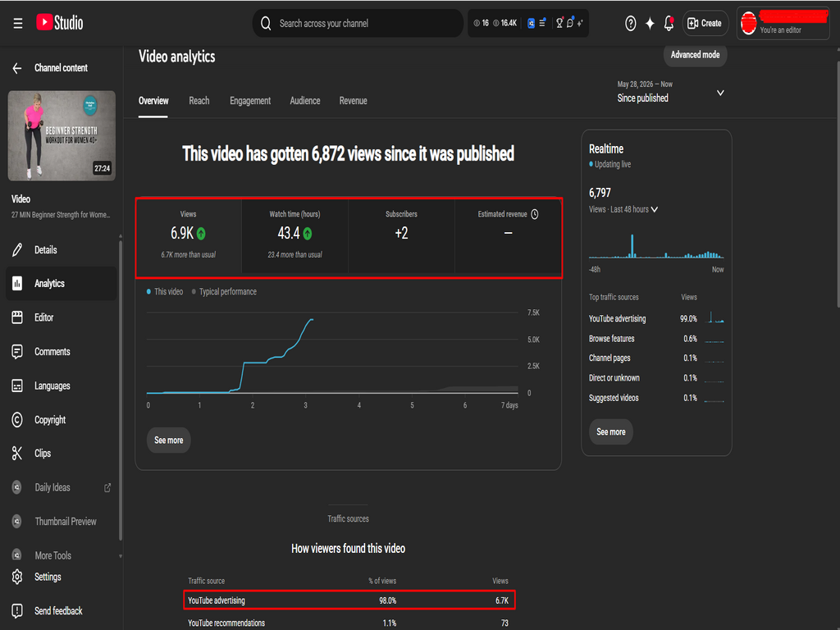This screenshot has width=840, height=630.
Task: Select Analytics in the sidebar
Action: [x=61, y=283]
